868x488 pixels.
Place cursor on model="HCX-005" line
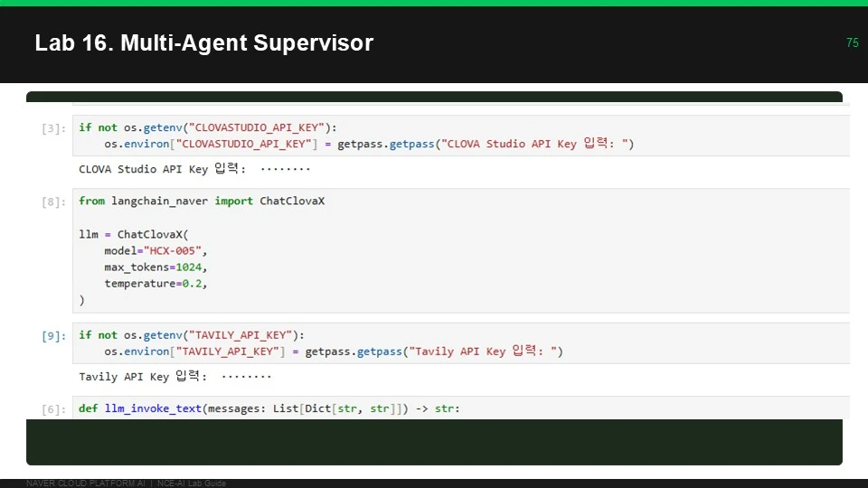pyautogui.click(x=156, y=250)
